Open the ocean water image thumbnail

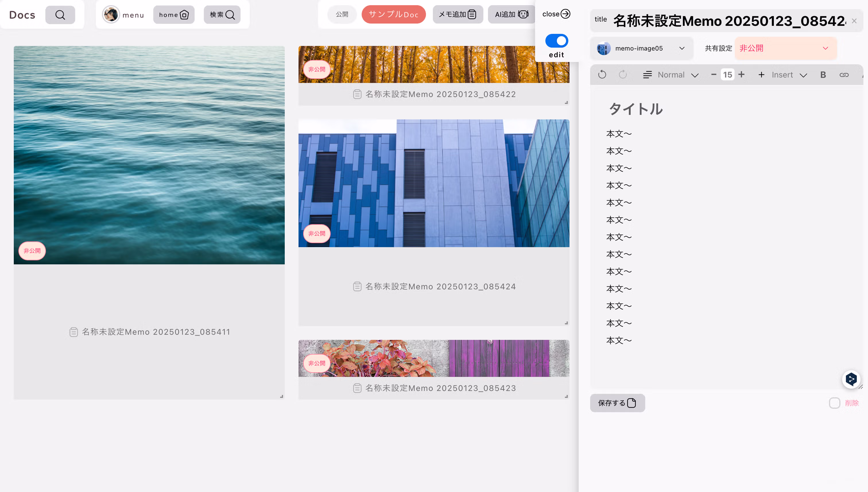click(x=149, y=155)
